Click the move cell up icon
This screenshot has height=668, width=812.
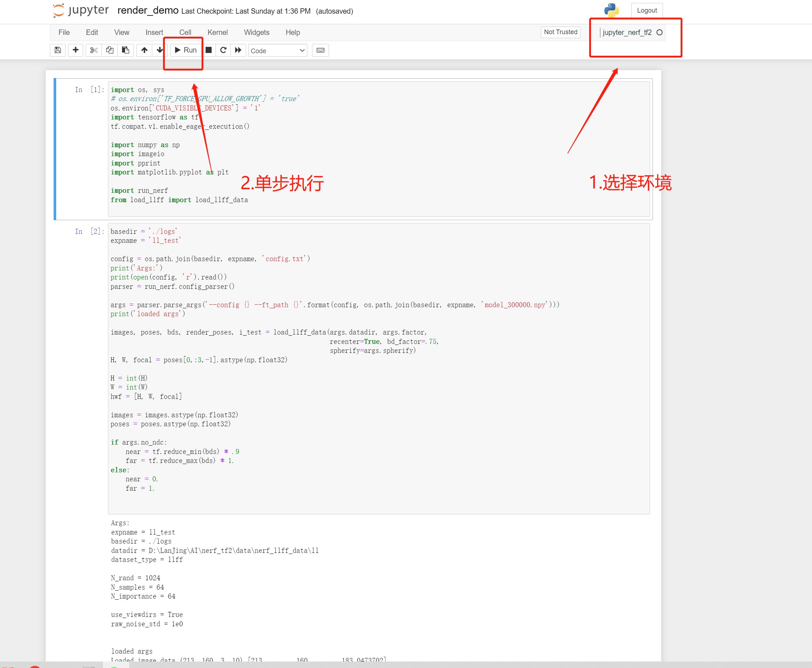[144, 51]
